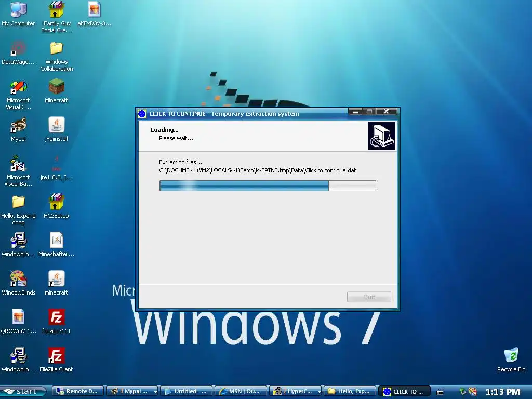The width and height of the screenshot is (532, 399).
Task: Click the 1:13 PM clock
Action: tap(502, 392)
